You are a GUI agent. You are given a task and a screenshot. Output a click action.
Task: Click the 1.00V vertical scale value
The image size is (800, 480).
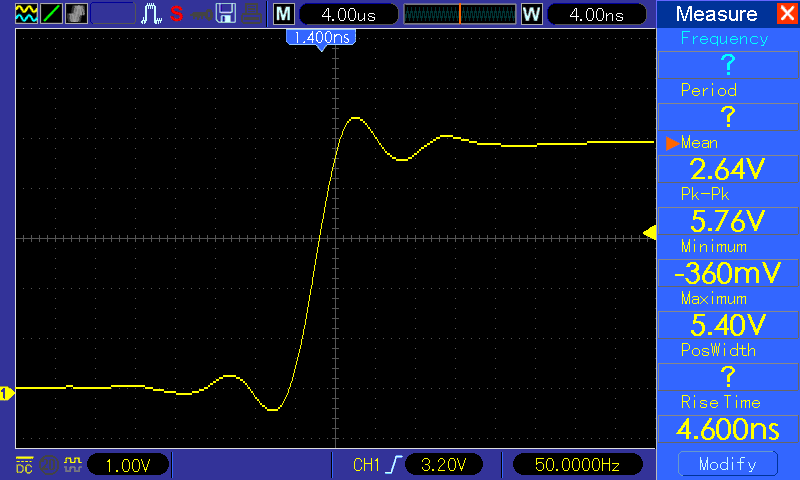128,465
